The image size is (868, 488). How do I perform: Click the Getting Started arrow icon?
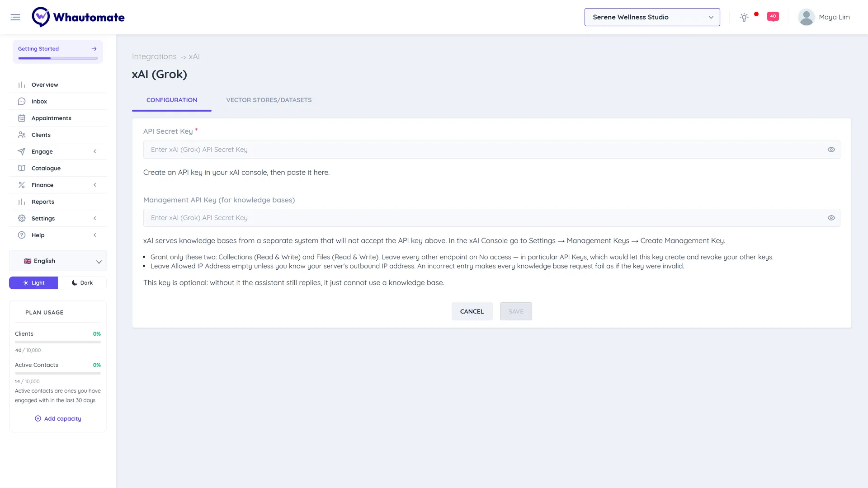tap(94, 49)
